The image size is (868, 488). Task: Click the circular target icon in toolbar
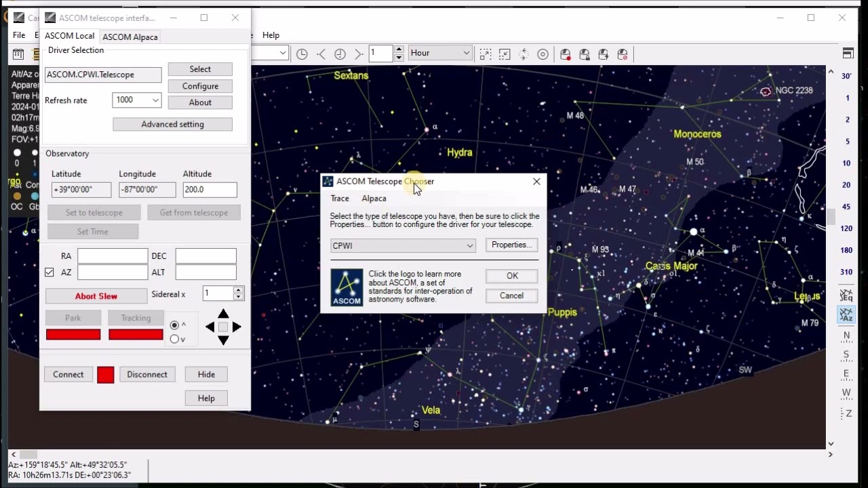(542, 54)
